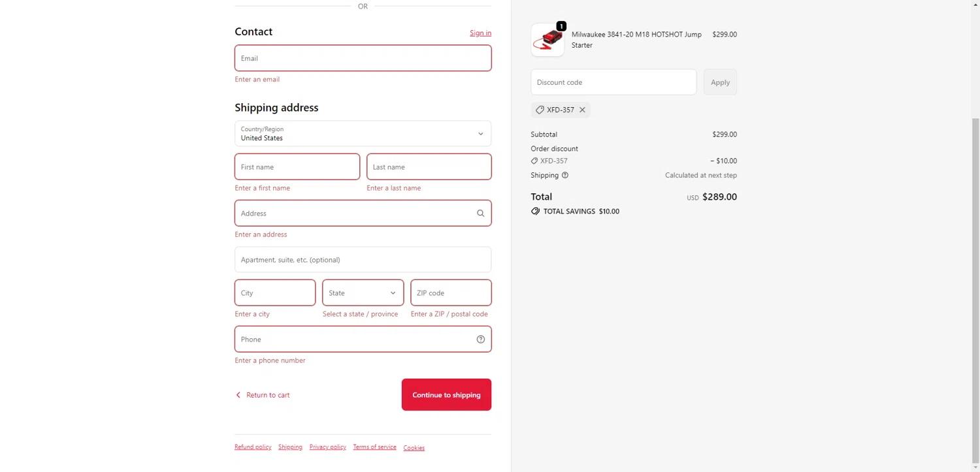Open the Privacy policy link
The height and width of the screenshot is (472, 980).
pyautogui.click(x=327, y=447)
